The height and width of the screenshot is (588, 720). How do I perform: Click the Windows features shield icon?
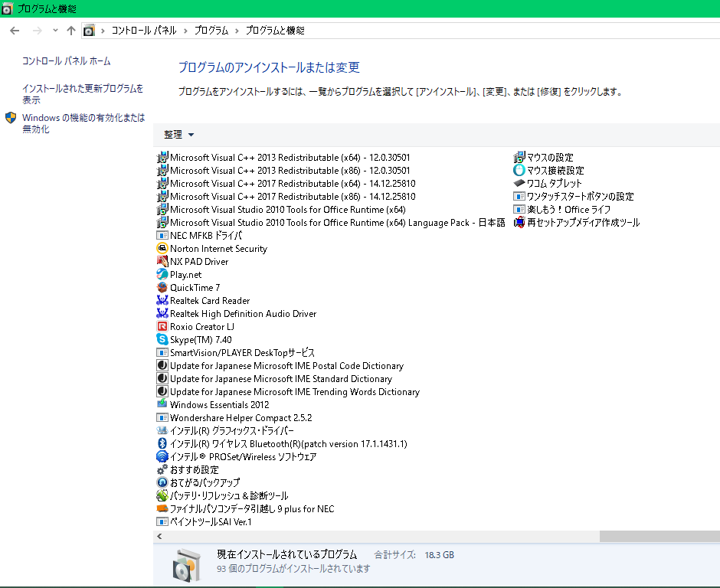(11, 118)
